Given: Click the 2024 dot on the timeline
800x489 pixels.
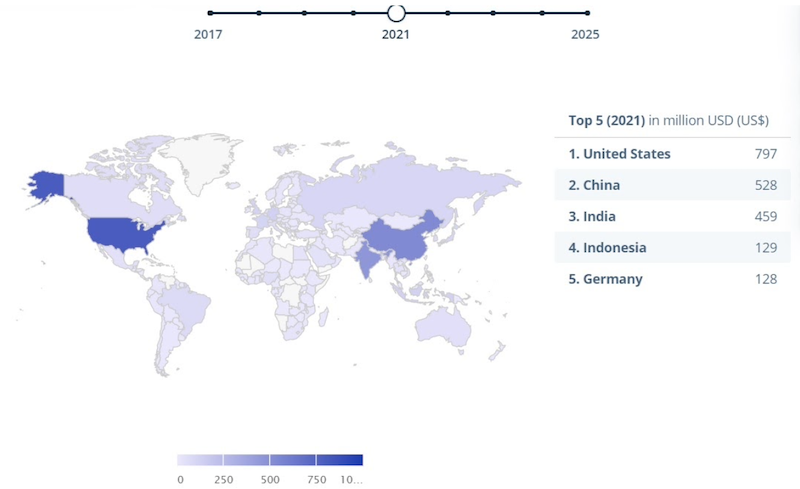Looking at the screenshot, I should pos(542,13).
